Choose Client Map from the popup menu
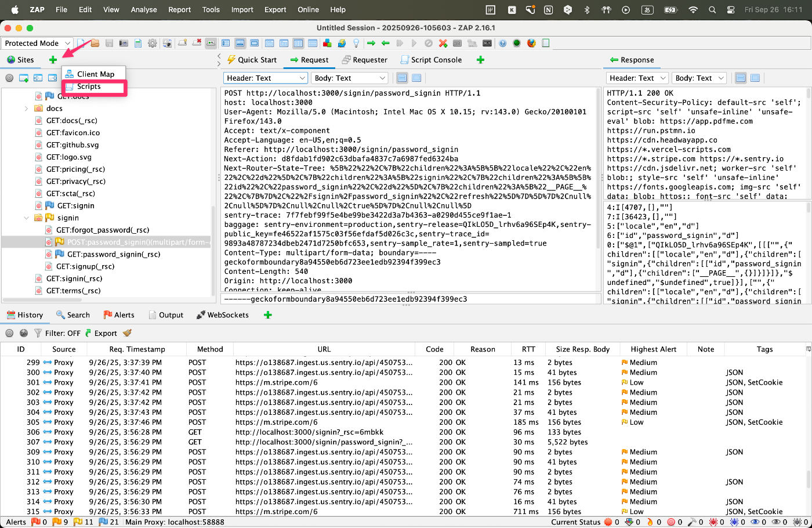Viewport: 812px width, 528px height. click(x=95, y=74)
